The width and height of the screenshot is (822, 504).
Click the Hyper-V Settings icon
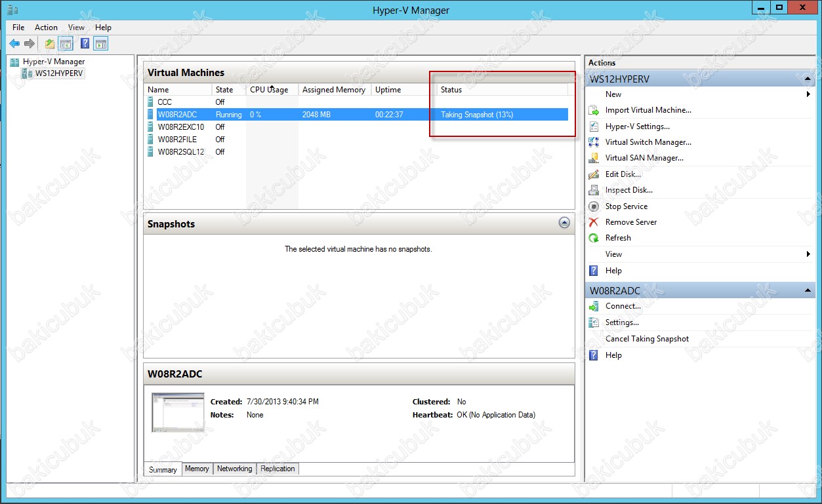[x=594, y=126]
